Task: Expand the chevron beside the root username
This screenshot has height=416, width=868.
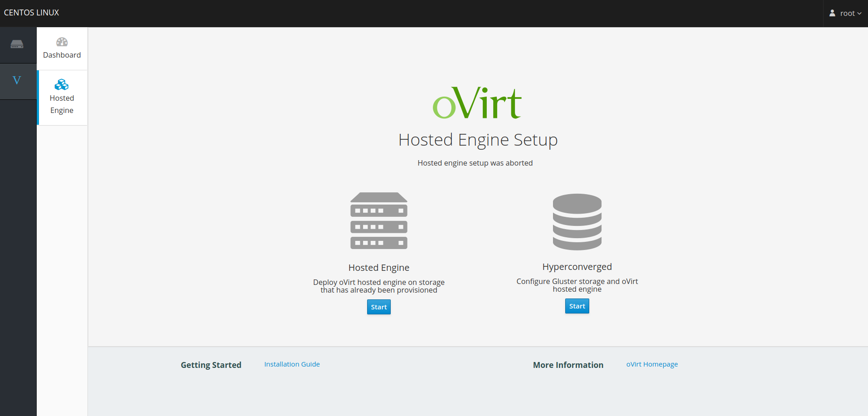Action: 860,14
